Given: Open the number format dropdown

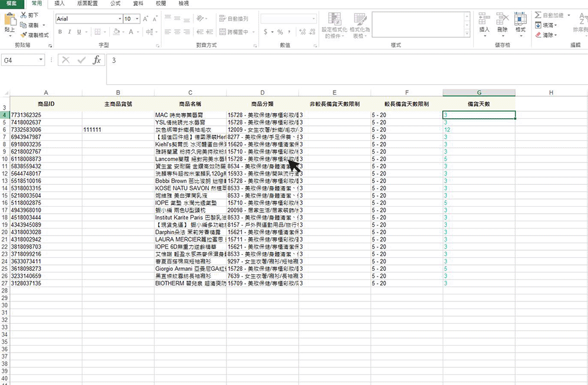Looking at the screenshot, I should coord(313,19).
